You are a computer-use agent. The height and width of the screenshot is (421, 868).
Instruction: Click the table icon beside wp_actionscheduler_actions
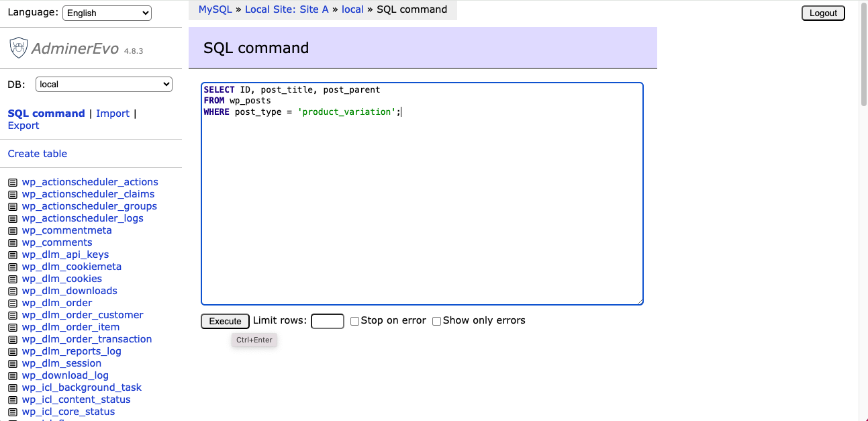pos(12,183)
